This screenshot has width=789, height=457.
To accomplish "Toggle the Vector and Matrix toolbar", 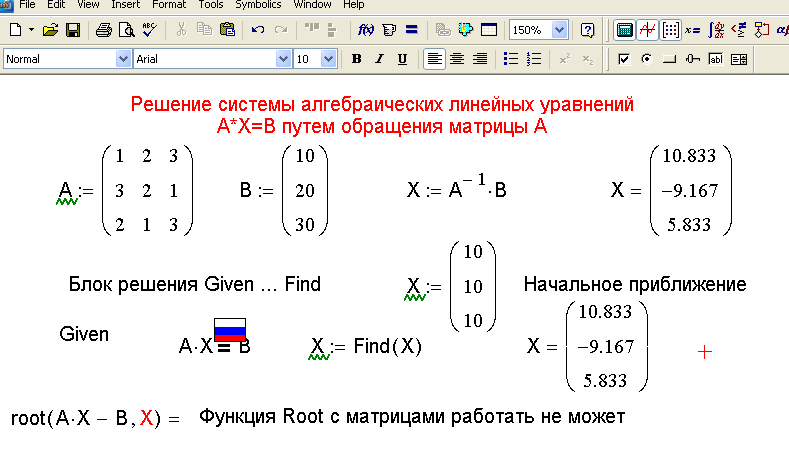I will pos(671,30).
